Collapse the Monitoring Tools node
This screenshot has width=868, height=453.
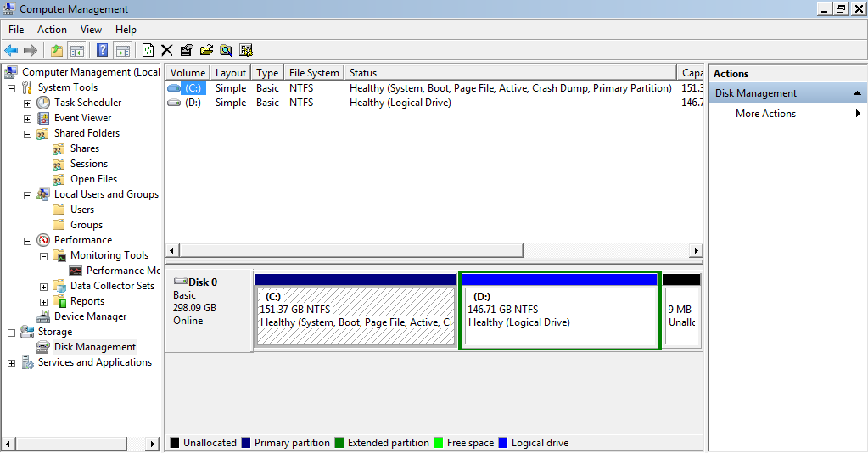(43, 256)
